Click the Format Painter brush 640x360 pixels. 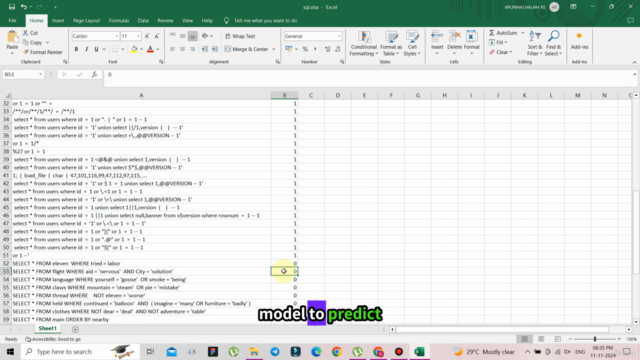click(42, 52)
